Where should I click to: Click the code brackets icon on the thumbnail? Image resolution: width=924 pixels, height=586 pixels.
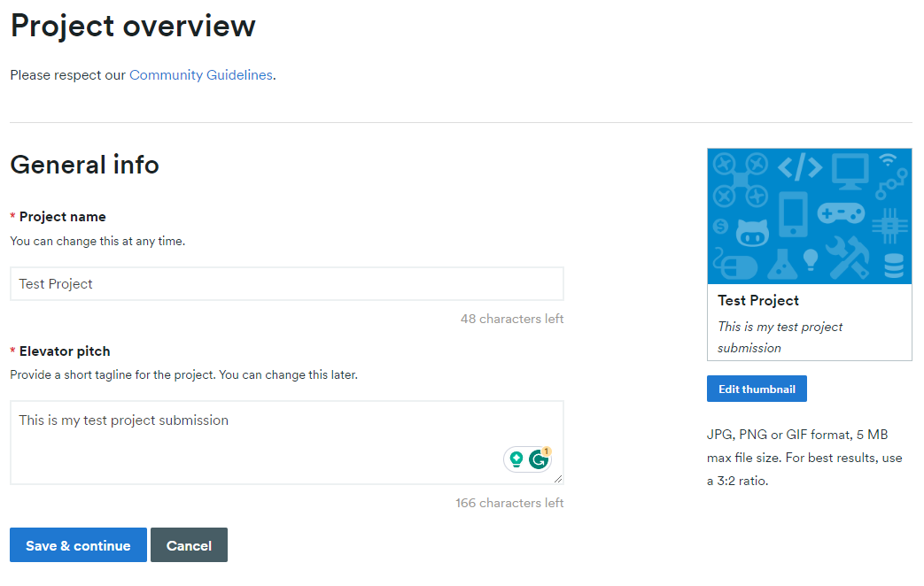[800, 167]
